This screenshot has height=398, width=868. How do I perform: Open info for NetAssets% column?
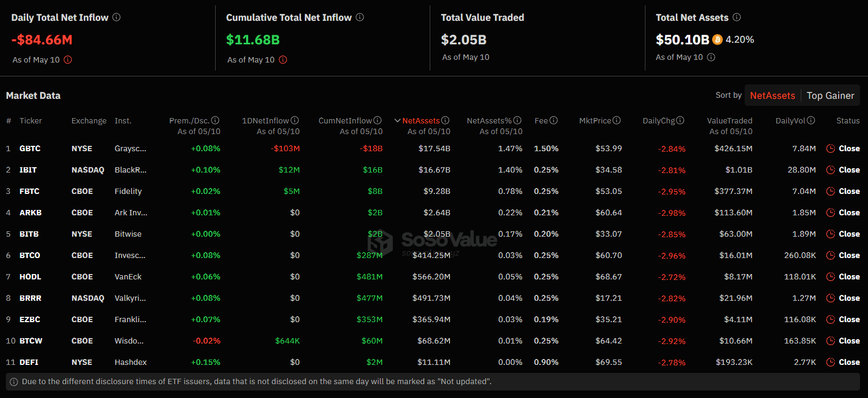(x=517, y=121)
